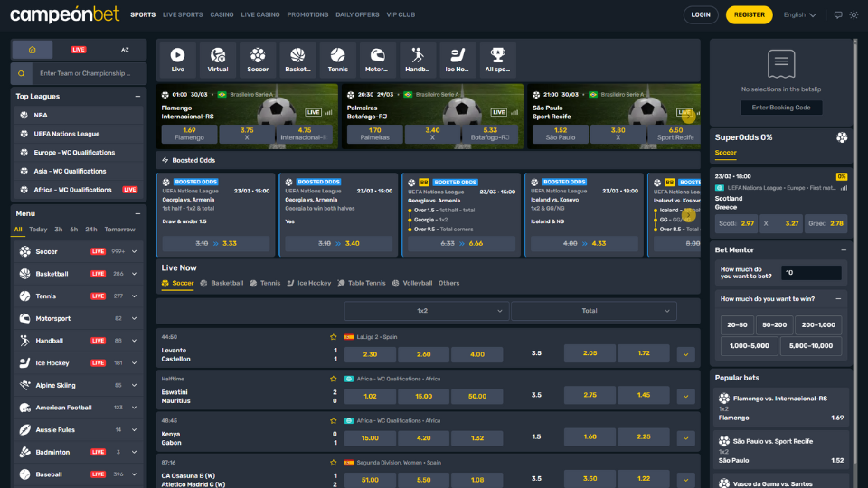Click the REGISTER button
The image size is (868, 488).
[749, 15]
